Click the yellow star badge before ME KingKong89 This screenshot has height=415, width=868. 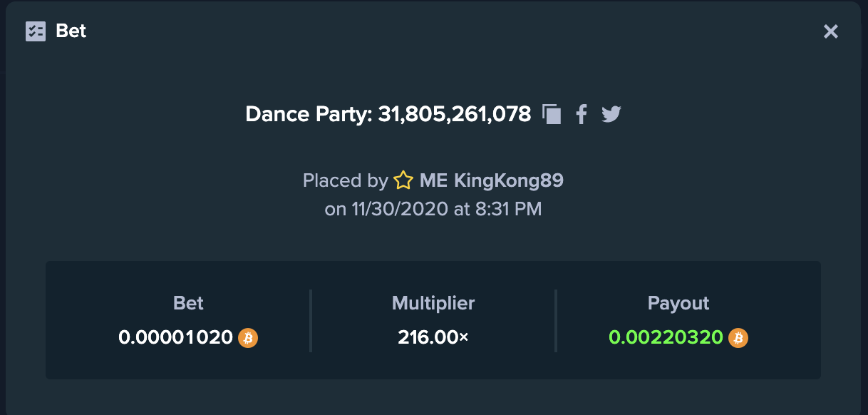403,181
